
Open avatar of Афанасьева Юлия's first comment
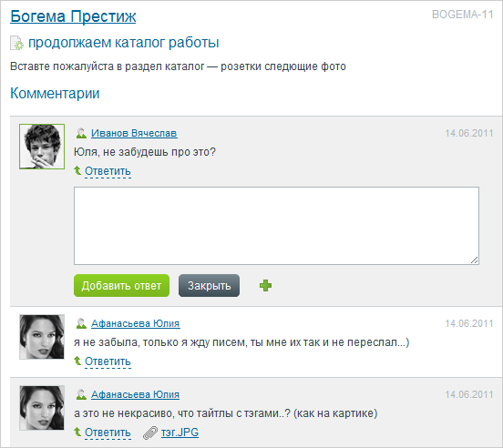coord(42,337)
